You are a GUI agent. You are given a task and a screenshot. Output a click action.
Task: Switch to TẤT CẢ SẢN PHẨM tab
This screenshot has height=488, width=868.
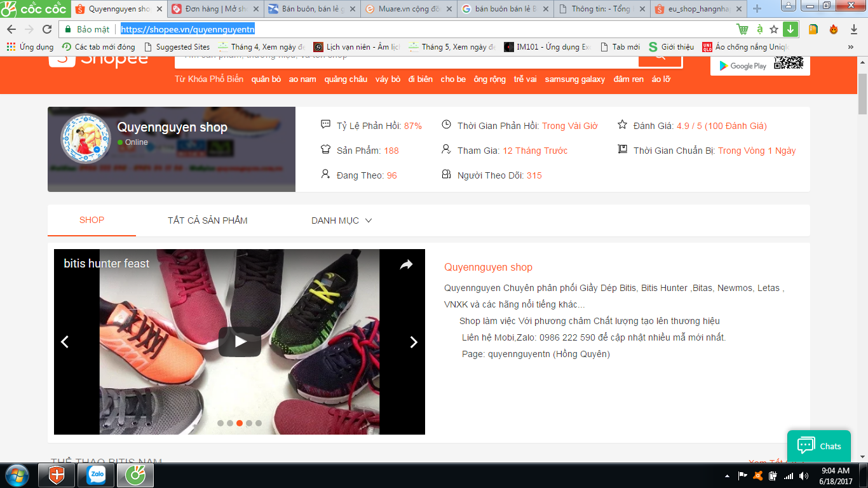[x=207, y=220]
